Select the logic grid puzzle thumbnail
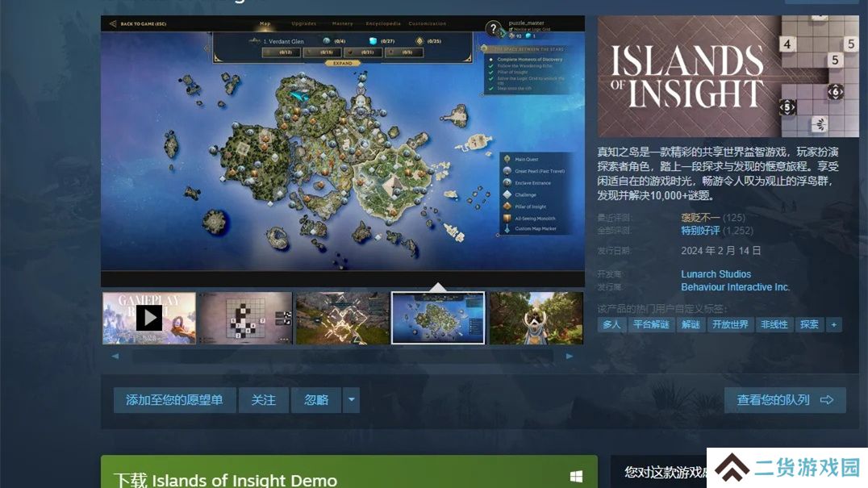 [x=245, y=318]
